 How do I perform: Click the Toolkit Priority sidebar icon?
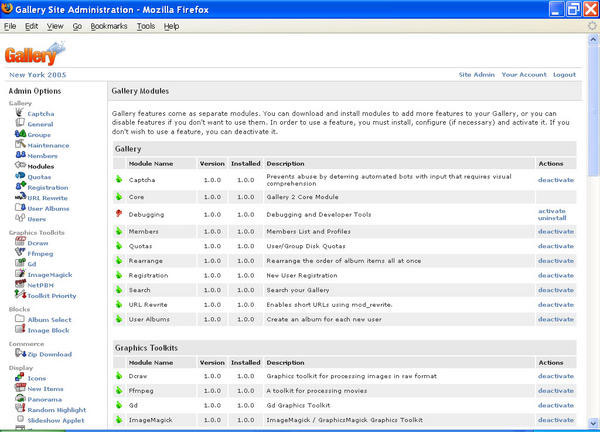click(20, 294)
